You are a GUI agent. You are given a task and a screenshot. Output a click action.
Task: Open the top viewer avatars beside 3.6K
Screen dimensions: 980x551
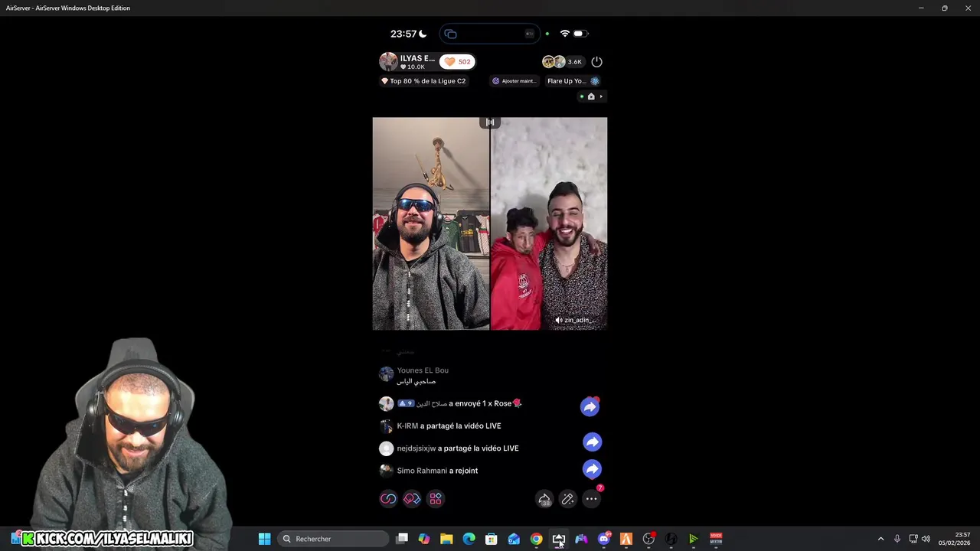pyautogui.click(x=554, y=62)
